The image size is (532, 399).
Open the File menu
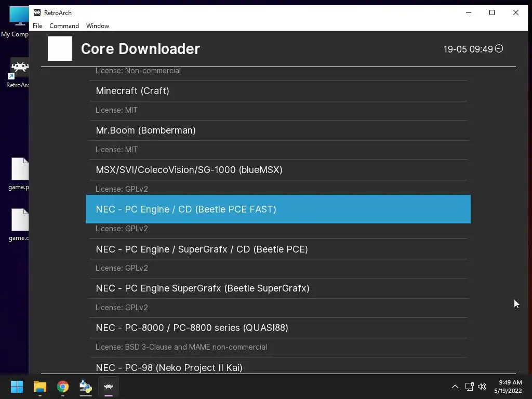(37, 26)
